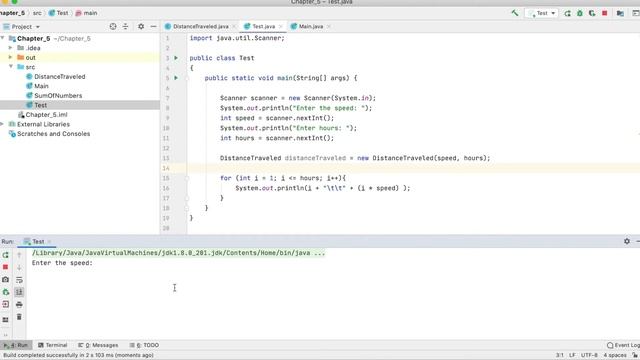Image resolution: width=640 pixels, height=360 pixels.
Task: Toggle fold marker at the for loop line
Action: (x=187, y=178)
